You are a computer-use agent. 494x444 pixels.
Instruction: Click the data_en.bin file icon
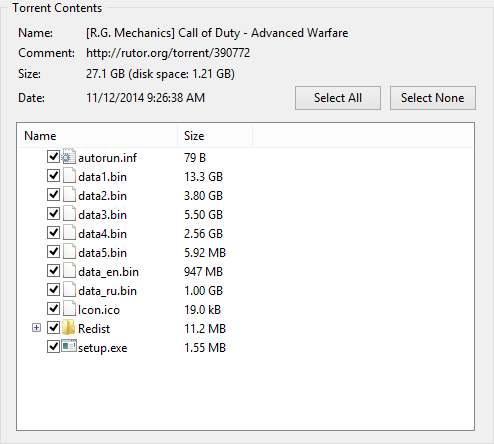click(69, 271)
